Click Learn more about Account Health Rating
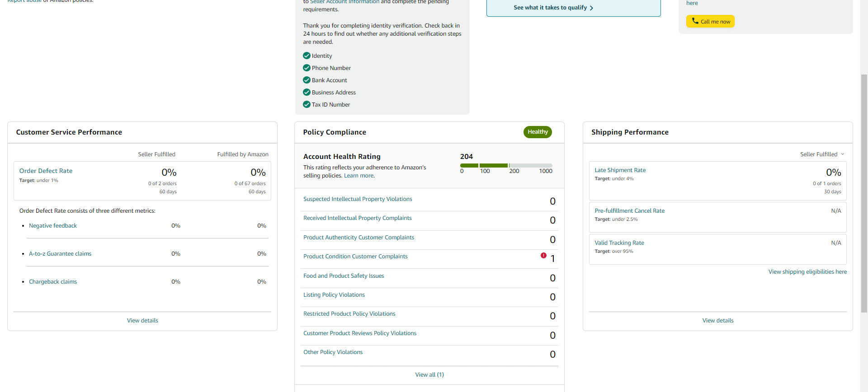The height and width of the screenshot is (392, 868). (359, 176)
